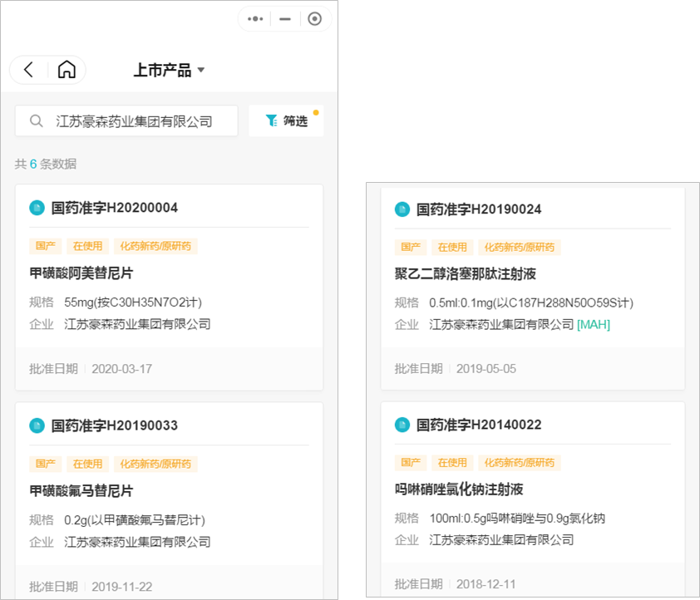Select the 吗啉硝唑氯化钠注射液 product name

459,489
